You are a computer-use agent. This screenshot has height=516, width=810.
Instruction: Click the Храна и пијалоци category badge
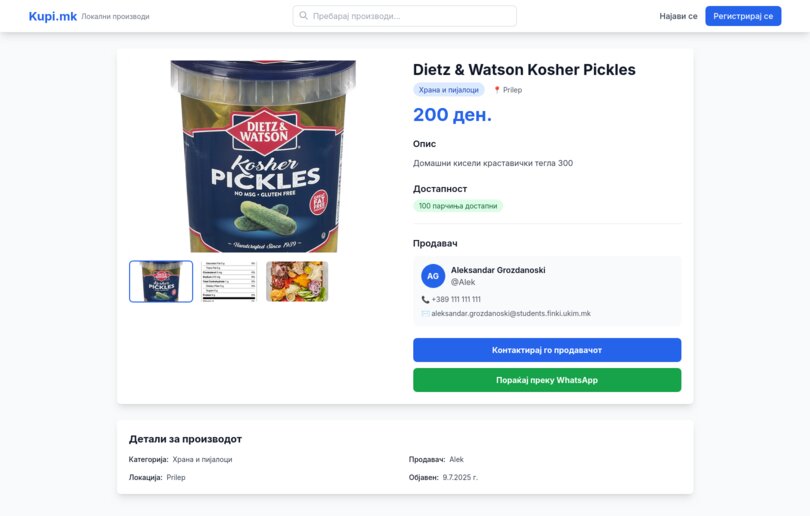[x=449, y=90]
